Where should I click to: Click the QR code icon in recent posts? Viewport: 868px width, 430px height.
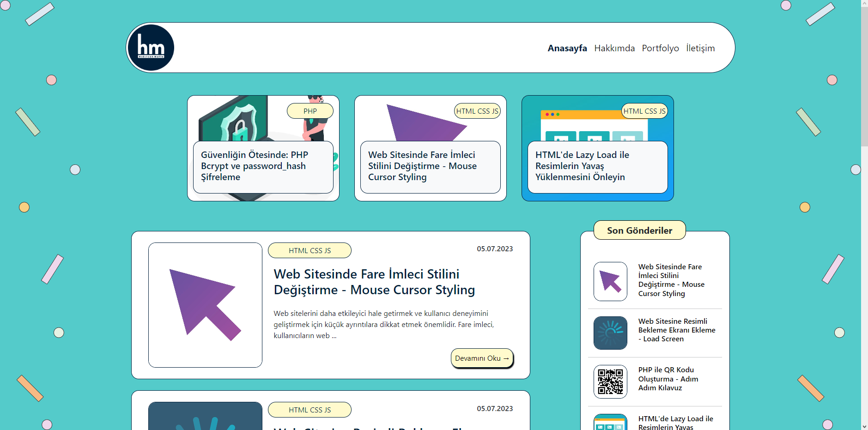(610, 382)
